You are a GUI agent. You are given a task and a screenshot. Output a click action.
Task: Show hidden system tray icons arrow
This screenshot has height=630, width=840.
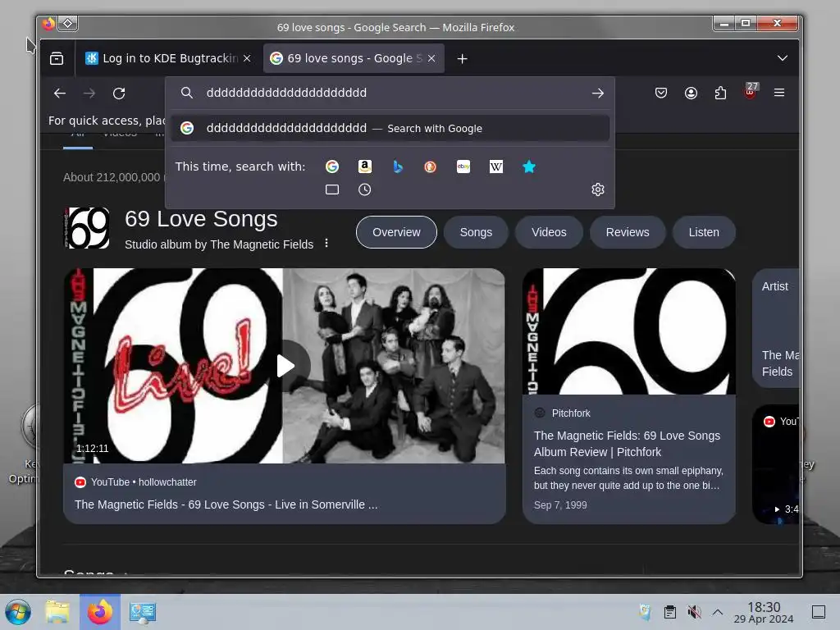[718, 612]
